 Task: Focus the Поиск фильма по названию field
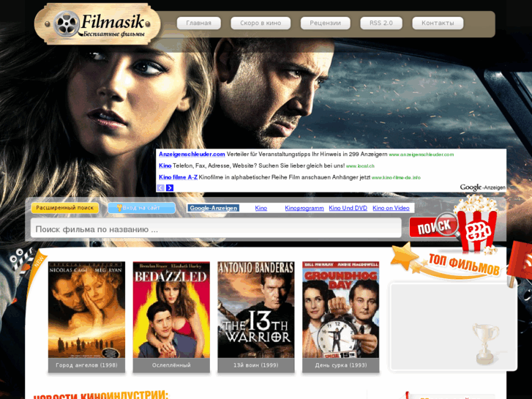[216, 228]
